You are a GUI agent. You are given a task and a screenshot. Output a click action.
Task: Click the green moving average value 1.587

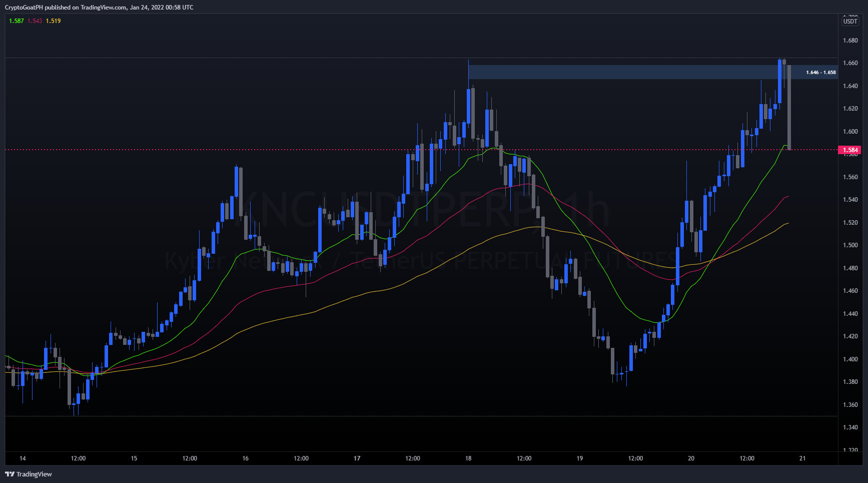click(x=17, y=21)
